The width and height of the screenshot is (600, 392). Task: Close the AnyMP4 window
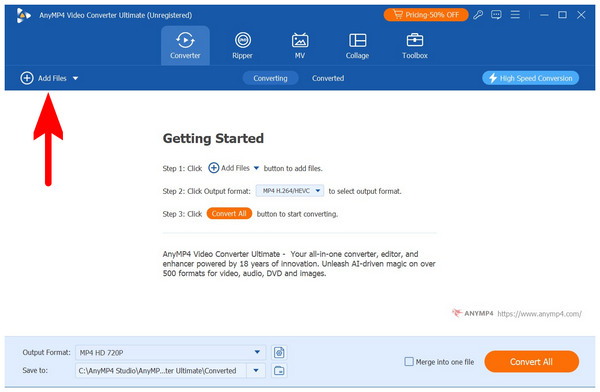581,15
